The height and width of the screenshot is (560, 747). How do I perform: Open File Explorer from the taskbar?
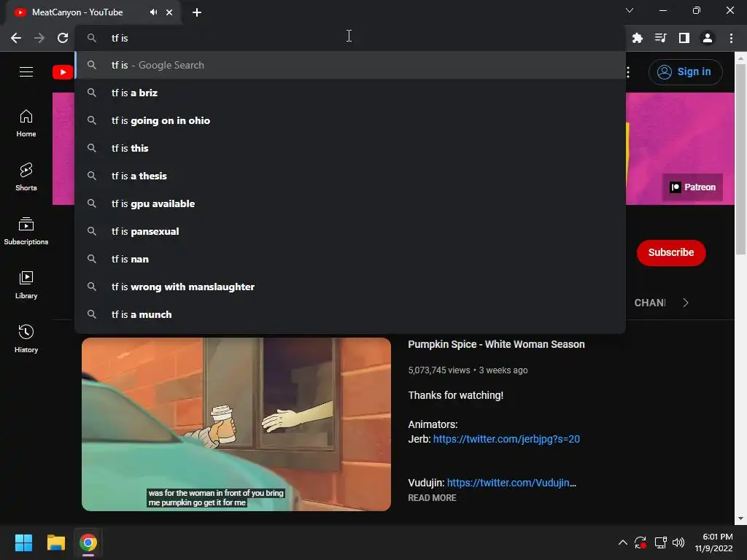click(x=55, y=542)
